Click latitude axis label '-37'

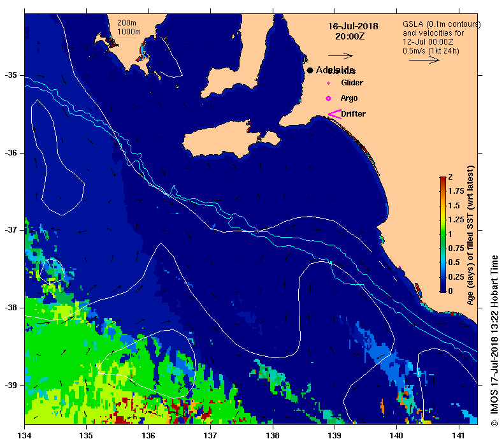11,230
